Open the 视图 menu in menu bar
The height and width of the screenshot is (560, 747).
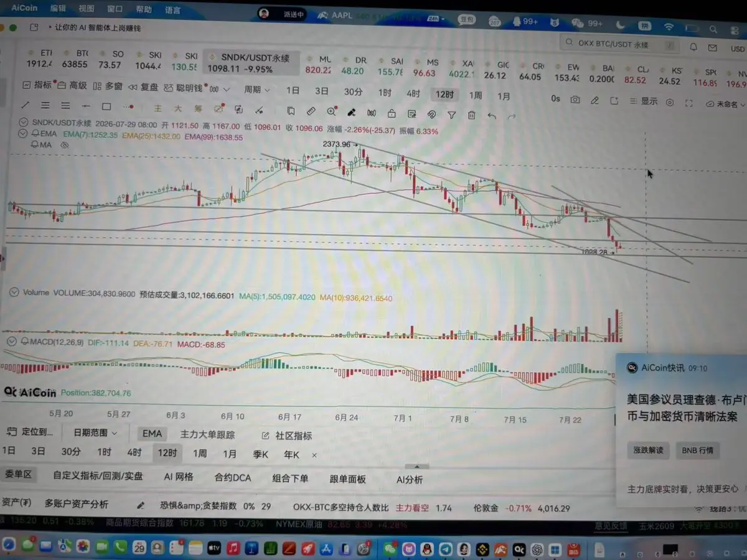pyautogui.click(x=87, y=9)
